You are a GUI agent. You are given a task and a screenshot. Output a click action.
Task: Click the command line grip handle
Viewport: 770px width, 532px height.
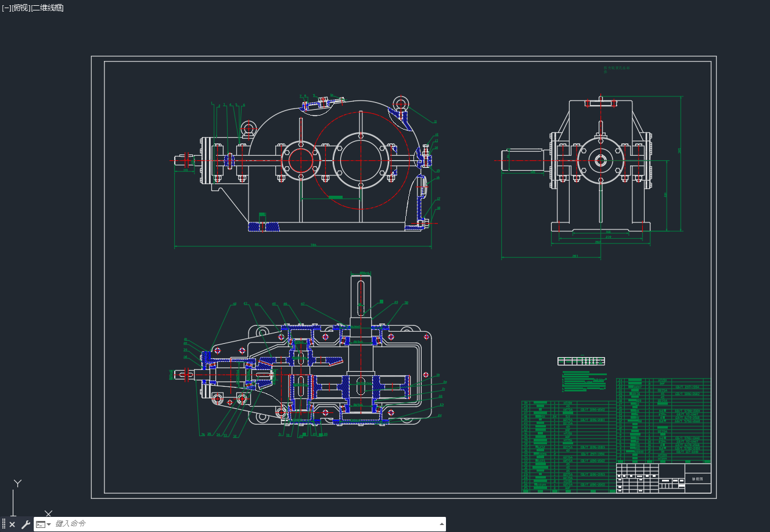(3, 524)
